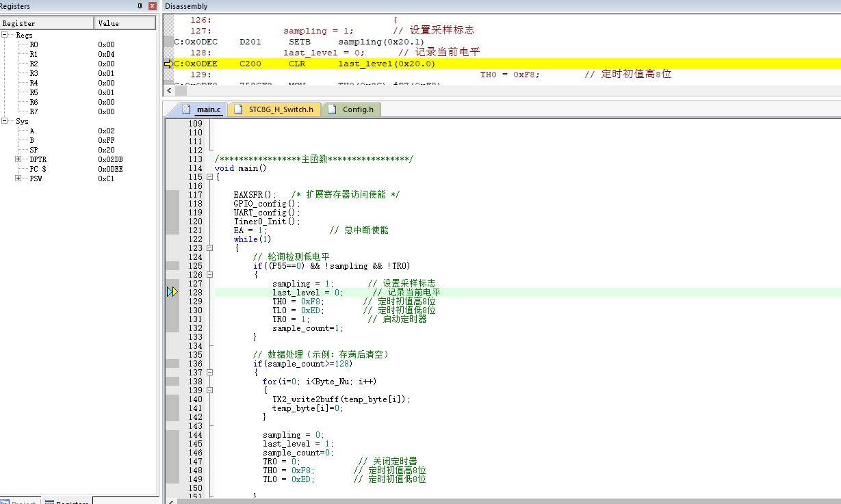Collapse main() body fold at line 115
Screen dimensions: 841x504
[209, 177]
